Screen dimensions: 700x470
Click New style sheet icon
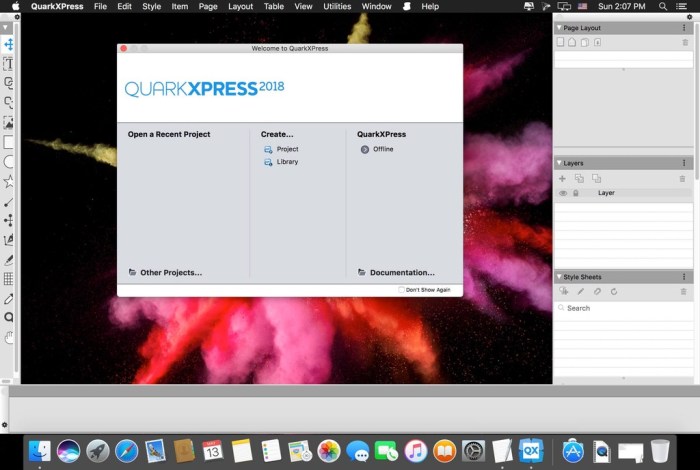click(x=563, y=291)
